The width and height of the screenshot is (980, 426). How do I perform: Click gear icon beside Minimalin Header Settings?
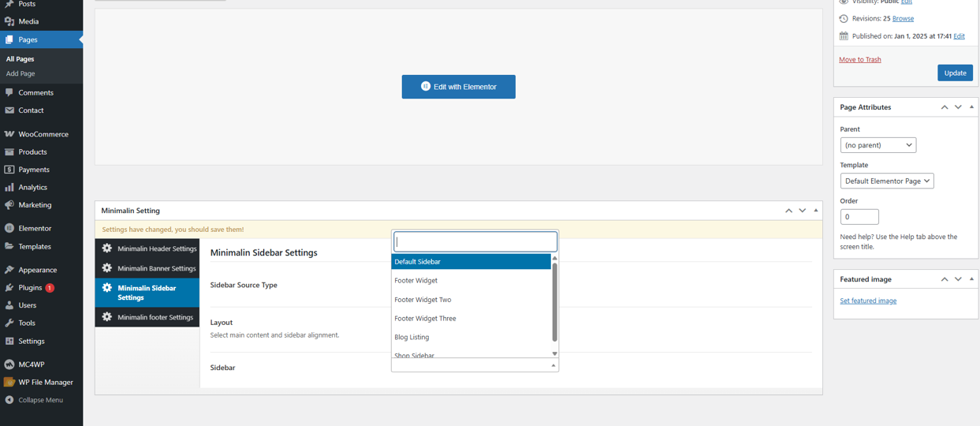pos(107,248)
